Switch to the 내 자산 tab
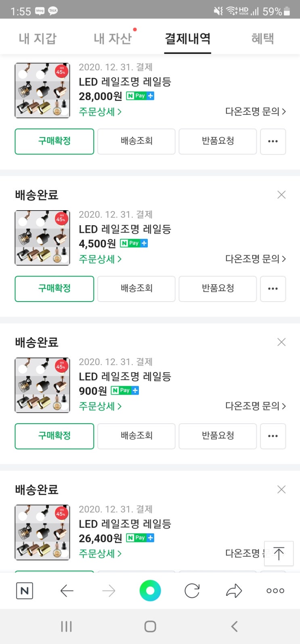300x644 pixels. click(x=113, y=38)
